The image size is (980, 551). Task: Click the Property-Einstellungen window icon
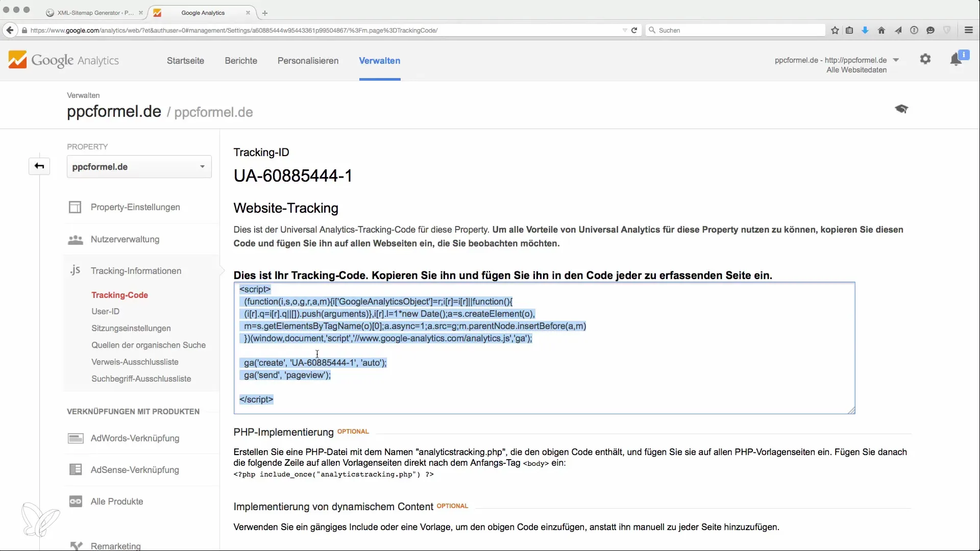75,207
